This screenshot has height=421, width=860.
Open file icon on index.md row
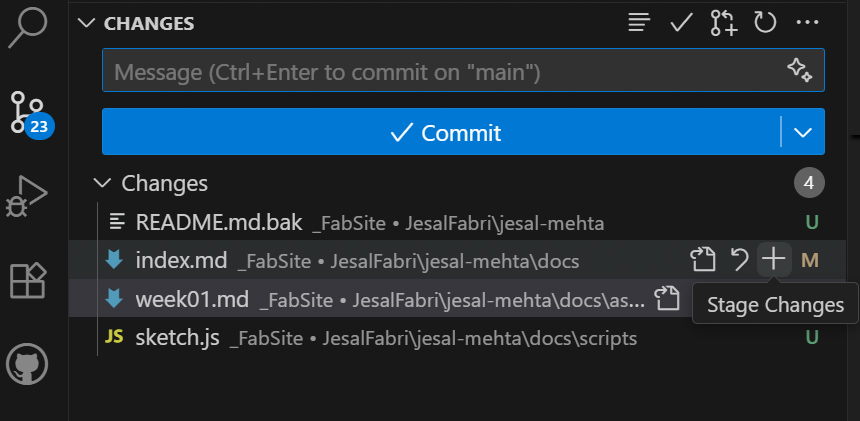(x=704, y=261)
